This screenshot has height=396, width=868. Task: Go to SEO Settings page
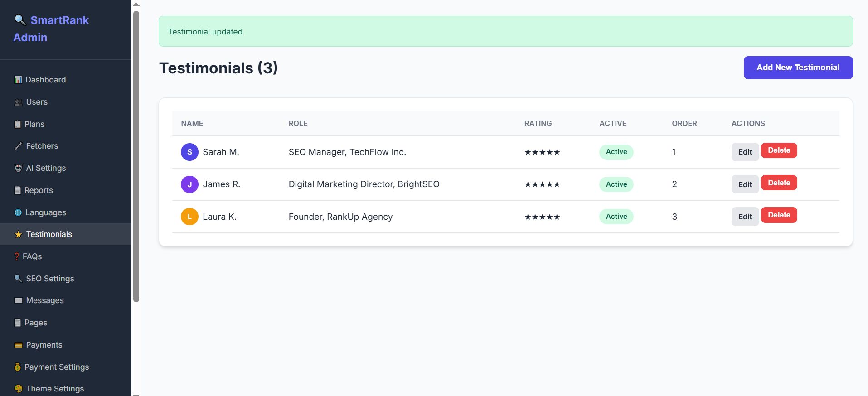pyautogui.click(x=50, y=279)
